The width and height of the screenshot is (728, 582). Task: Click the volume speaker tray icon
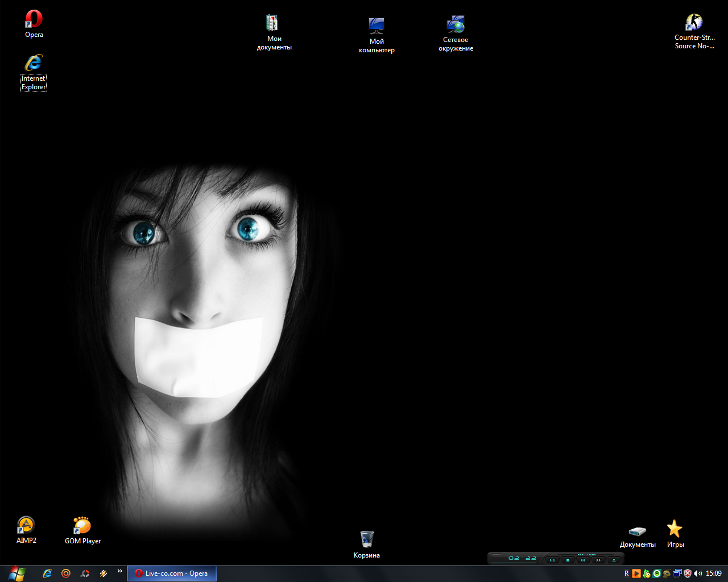[x=698, y=573]
